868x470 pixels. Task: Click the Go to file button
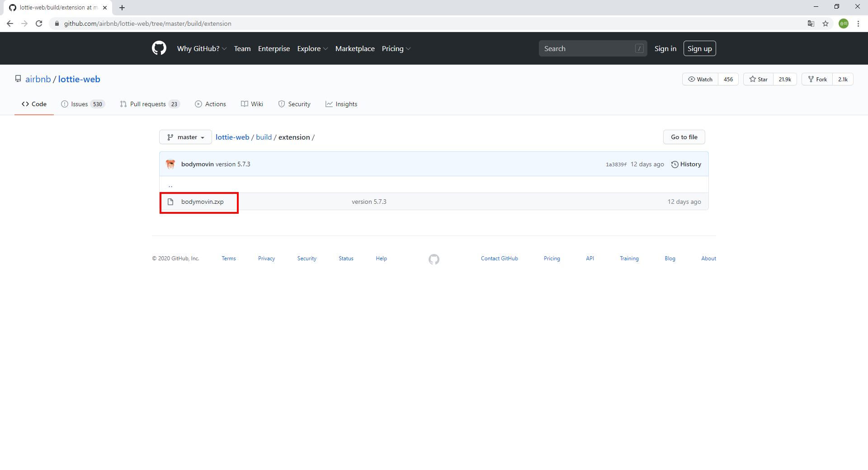(x=684, y=137)
